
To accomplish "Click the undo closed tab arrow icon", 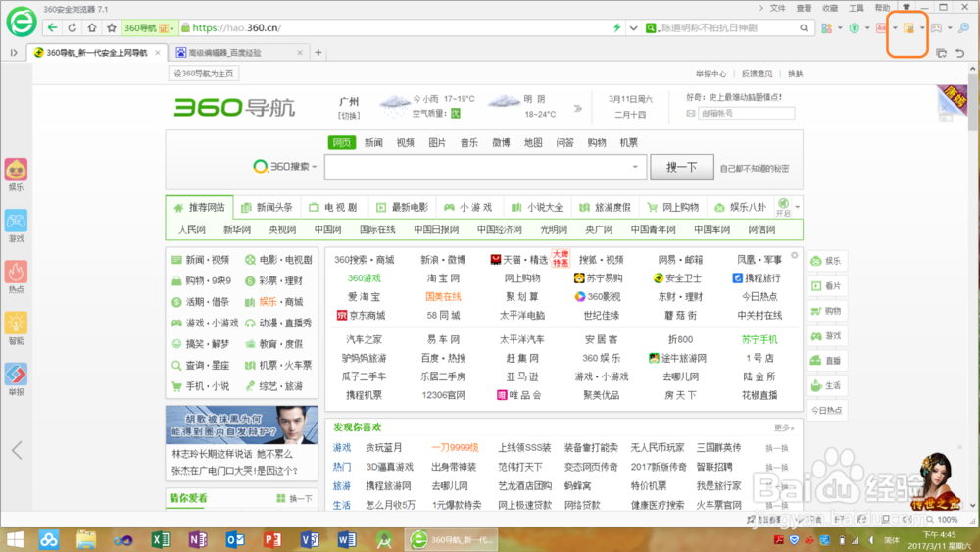I will (x=960, y=53).
